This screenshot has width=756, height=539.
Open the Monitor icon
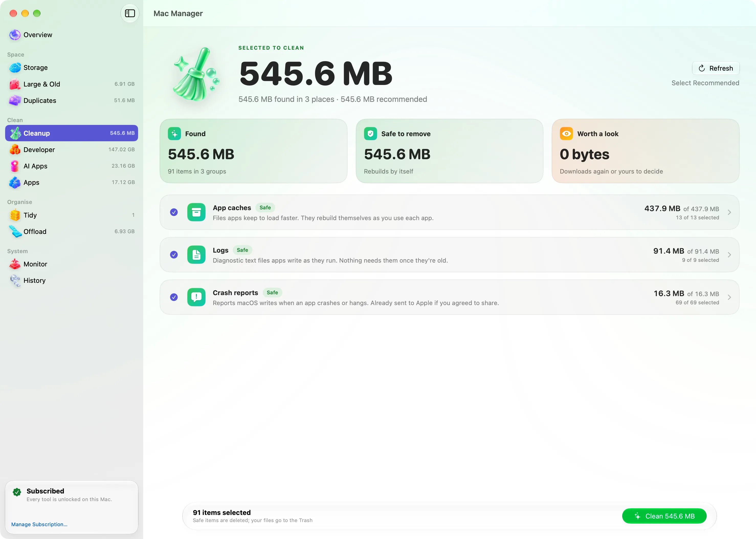click(15, 264)
